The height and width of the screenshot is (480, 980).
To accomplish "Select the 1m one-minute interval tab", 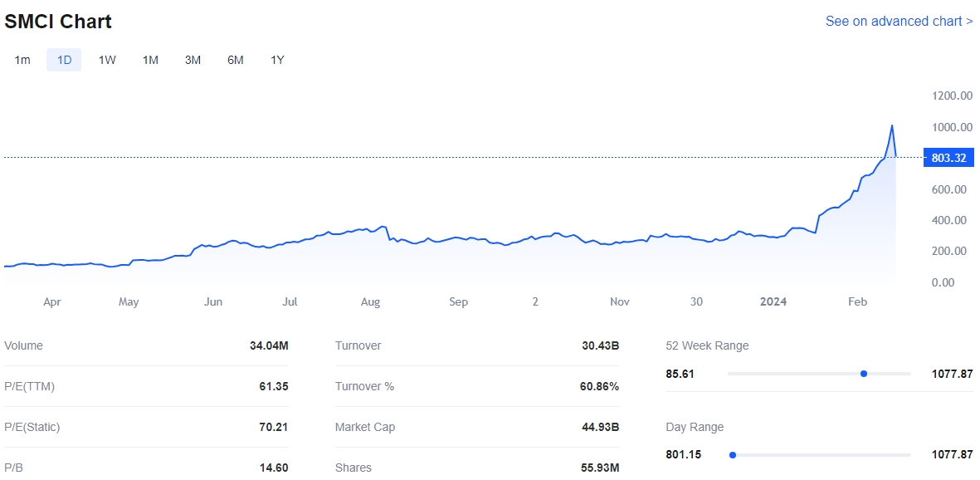I will pos(22,60).
